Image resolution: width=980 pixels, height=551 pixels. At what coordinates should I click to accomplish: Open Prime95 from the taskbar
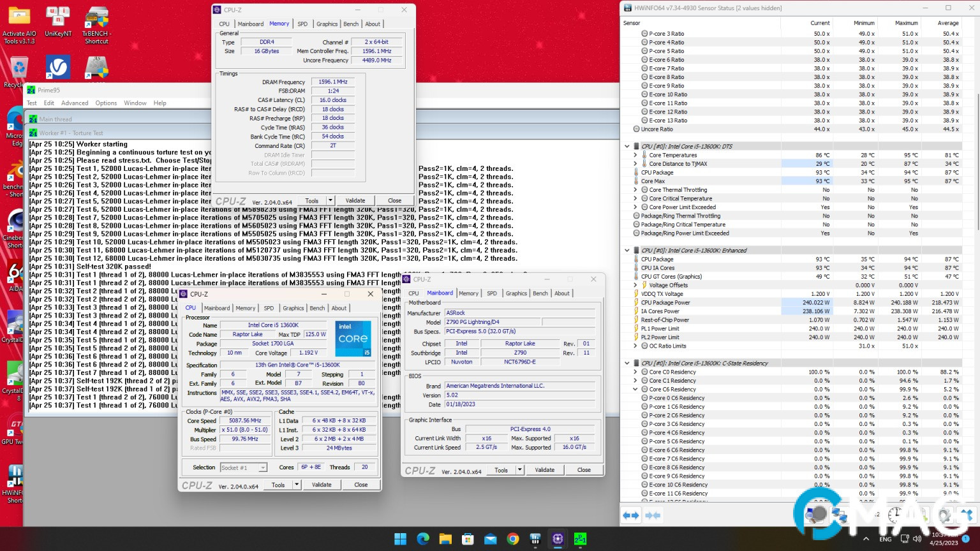(x=580, y=539)
